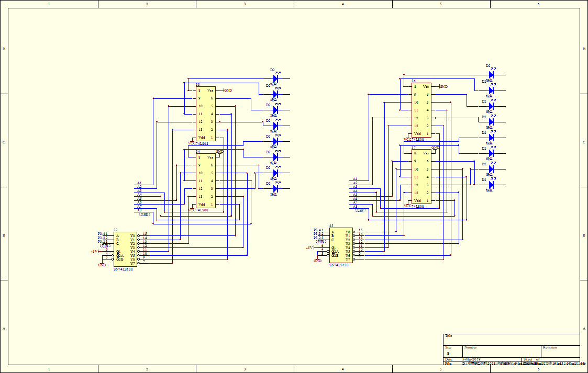Click the Y7 output pin of decoder 35

[348, 259]
